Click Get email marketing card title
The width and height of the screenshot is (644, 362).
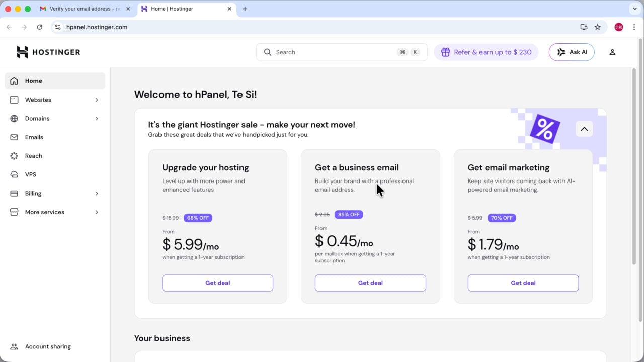[509, 168]
